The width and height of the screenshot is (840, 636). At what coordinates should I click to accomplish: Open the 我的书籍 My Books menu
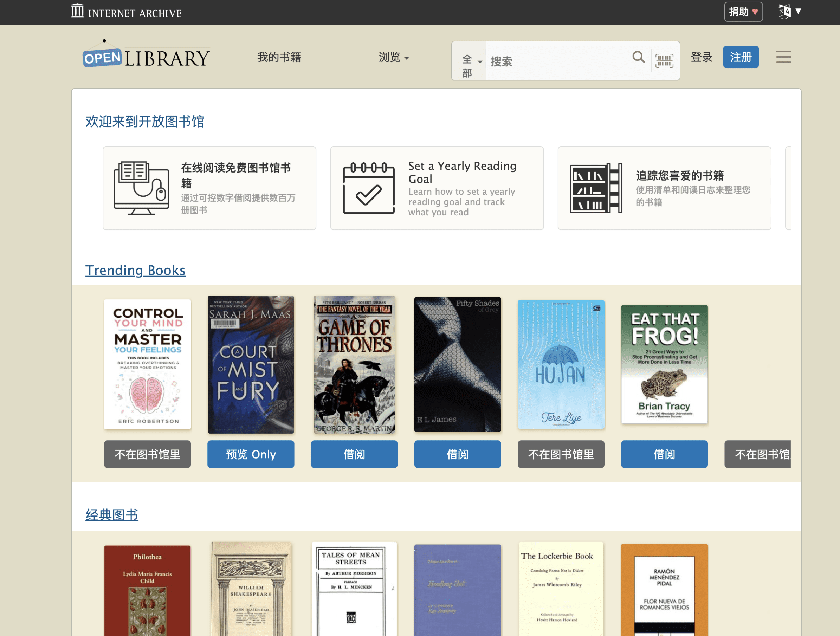(x=279, y=57)
